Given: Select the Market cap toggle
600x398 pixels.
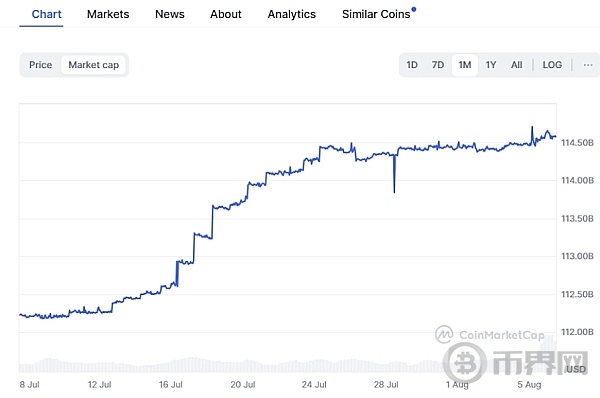Looking at the screenshot, I should 93,65.
